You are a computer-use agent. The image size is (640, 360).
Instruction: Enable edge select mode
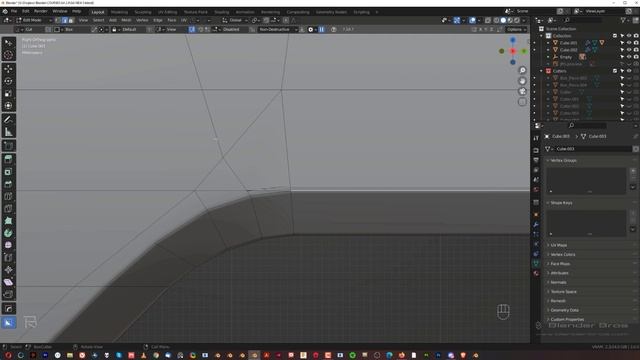[x=64, y=20]
